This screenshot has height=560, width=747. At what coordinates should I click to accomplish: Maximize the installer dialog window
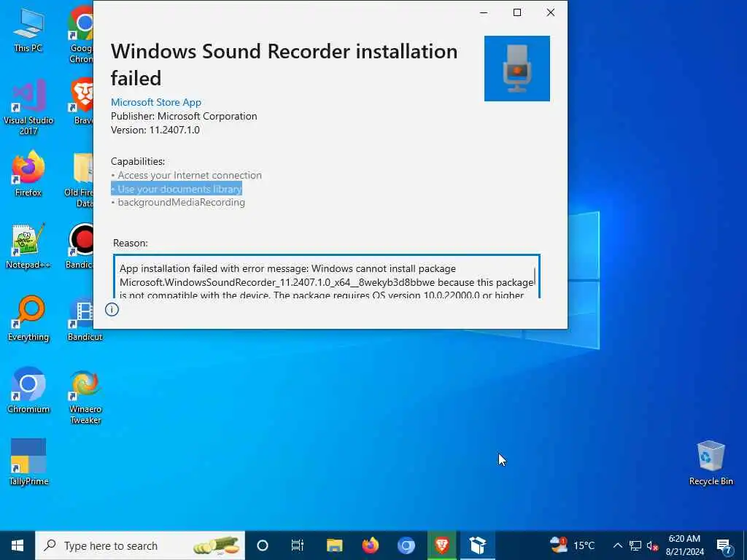[517, 12]
